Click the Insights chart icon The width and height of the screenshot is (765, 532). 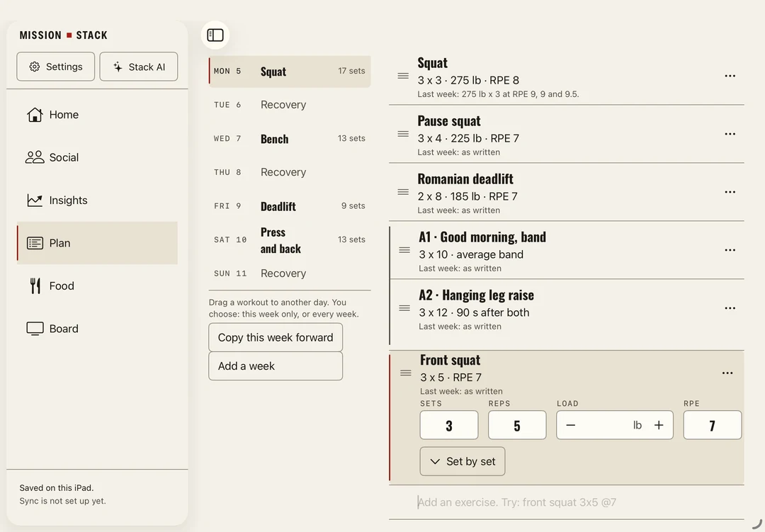35,200
